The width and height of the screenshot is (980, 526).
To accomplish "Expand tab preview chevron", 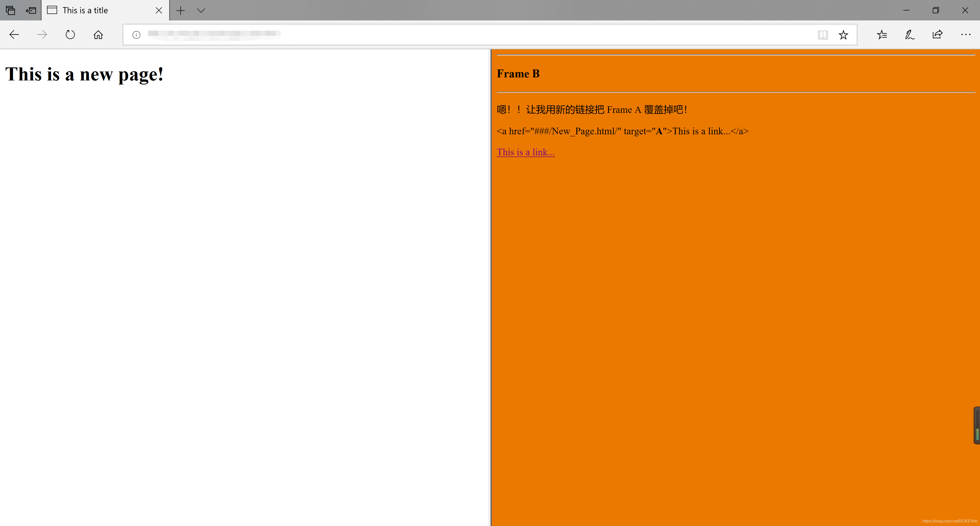I will coord(201,10).
